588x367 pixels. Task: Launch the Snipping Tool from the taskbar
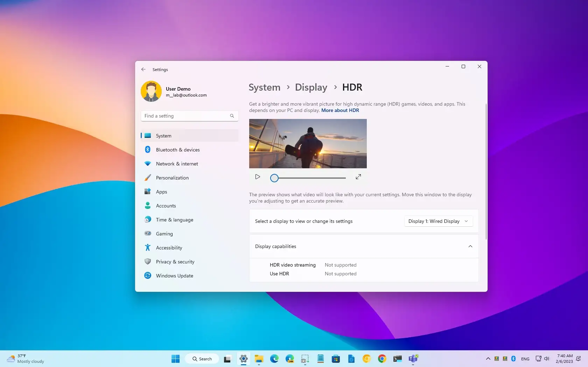click(x=305, y=359)
